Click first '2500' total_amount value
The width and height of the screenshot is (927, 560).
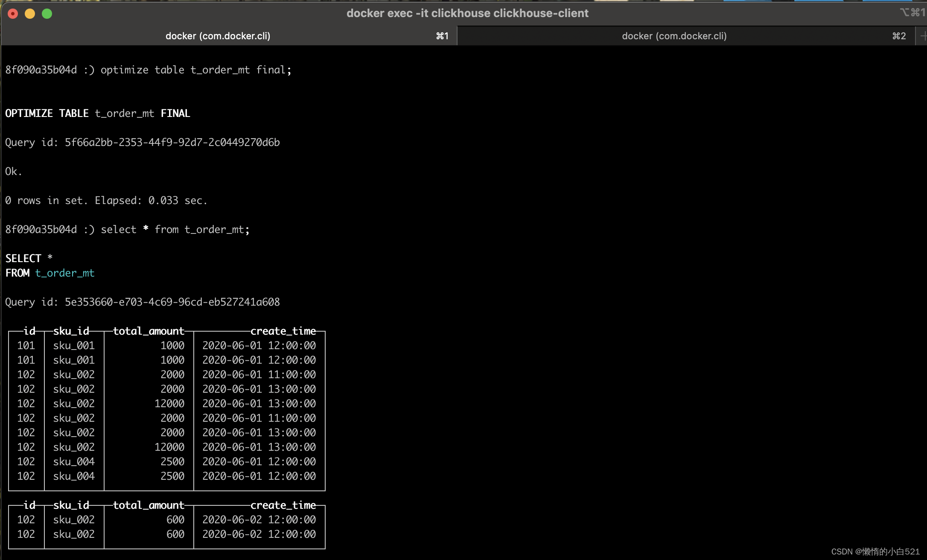[x=172, y=462]
